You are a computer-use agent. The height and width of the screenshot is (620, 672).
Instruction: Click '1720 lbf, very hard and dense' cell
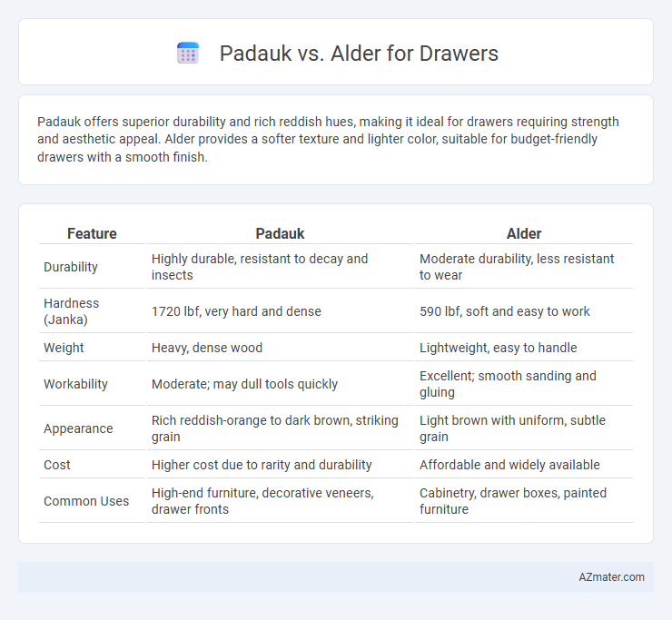(236, 311)
